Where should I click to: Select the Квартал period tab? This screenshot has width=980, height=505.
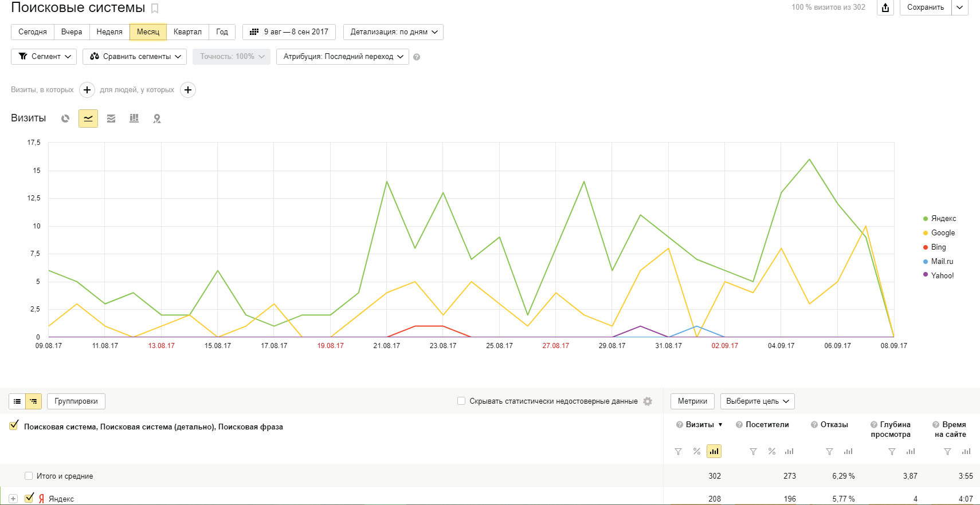click(187, 32)
